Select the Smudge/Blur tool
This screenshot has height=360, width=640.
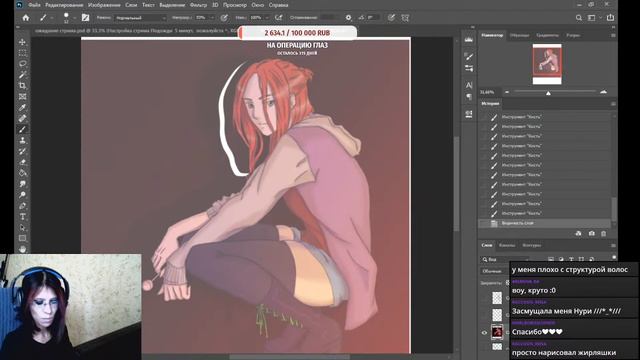click(22, 184)
